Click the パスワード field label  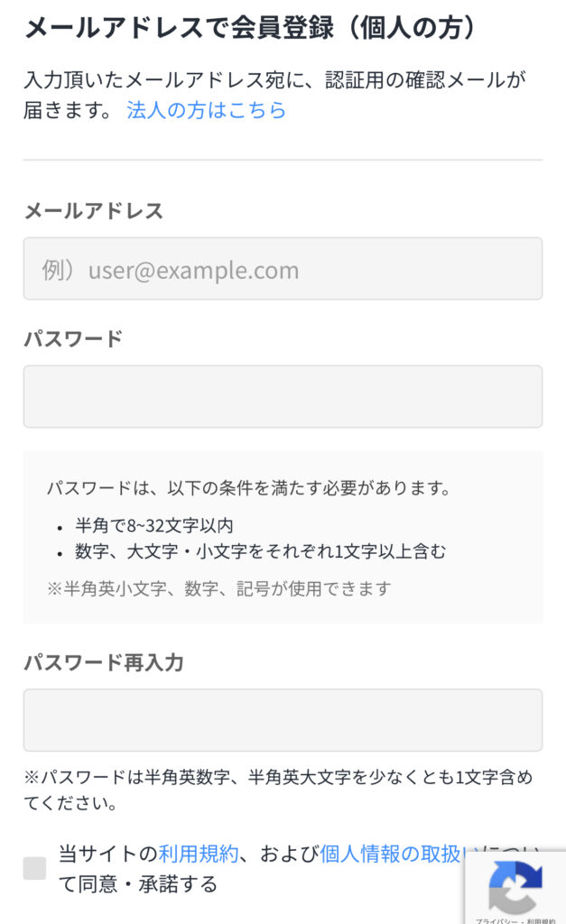tap(73, 339)
